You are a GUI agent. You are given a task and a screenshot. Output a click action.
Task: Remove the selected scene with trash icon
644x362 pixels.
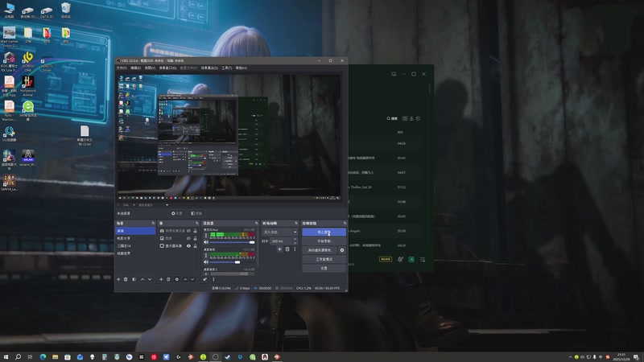click(x=126, y=279)
